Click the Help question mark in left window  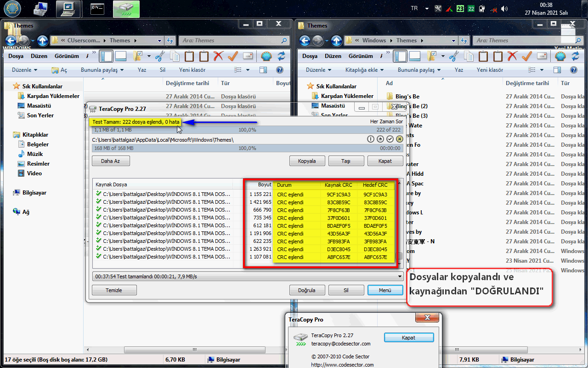point(279,70)
